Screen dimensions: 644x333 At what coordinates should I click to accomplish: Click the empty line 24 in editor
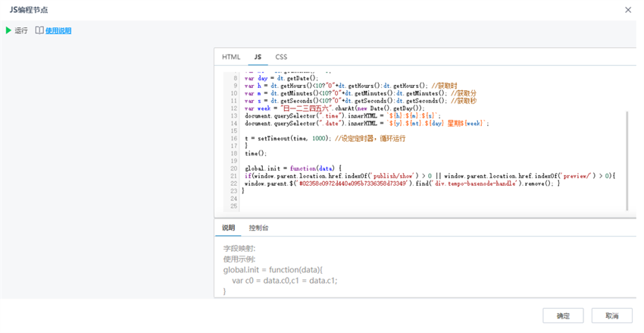point(379,199)
